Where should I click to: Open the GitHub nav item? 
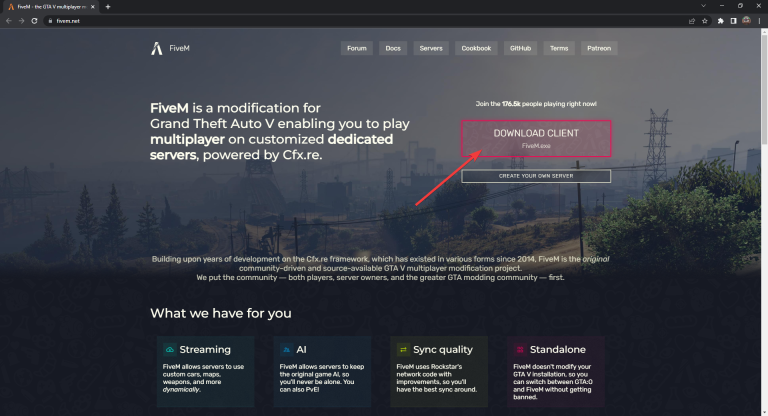click(520, 49)
